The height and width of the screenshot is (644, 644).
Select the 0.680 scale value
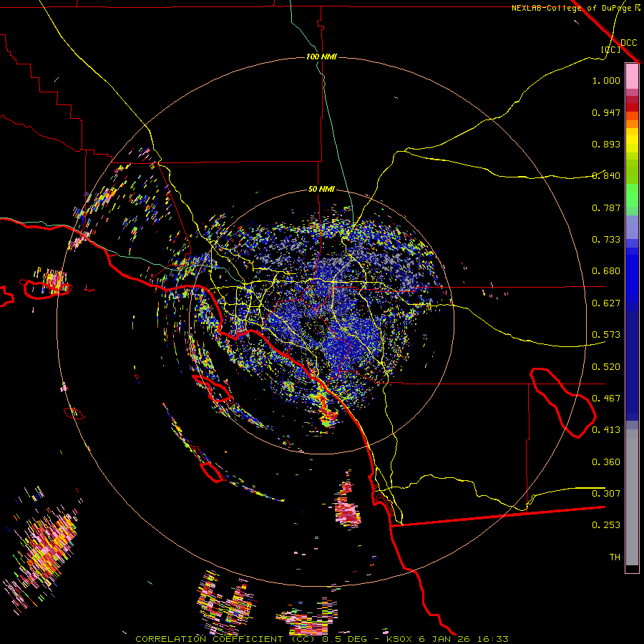(x=606, y=271)
